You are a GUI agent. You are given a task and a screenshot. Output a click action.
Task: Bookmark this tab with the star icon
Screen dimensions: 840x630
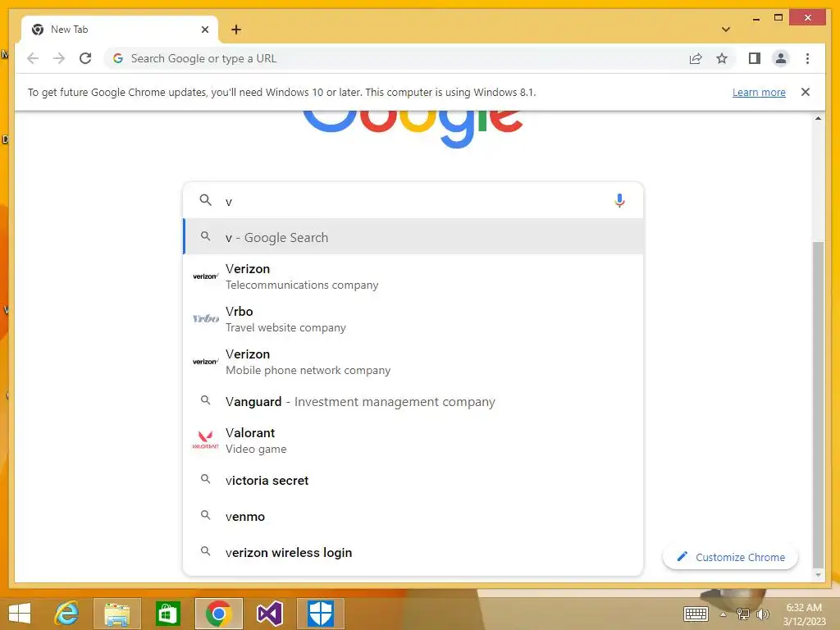(722, 58)
